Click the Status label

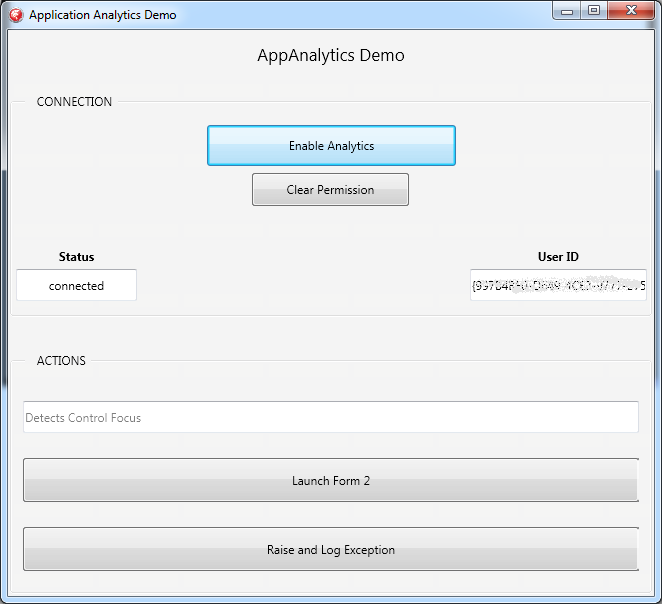[x=76, y=257]
